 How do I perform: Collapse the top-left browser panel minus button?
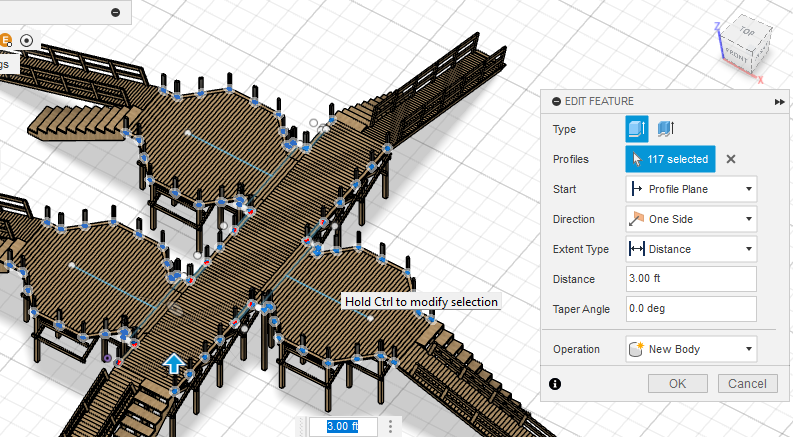[x=115, y=12]
